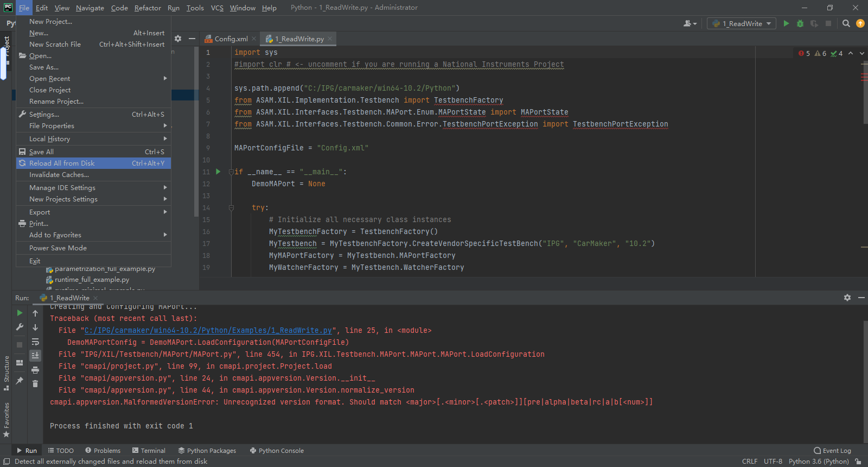Jump down the stack trace with the down arrow
This screenshot has height=467, width=868.
pyautogui.click(x=35, y=327)
